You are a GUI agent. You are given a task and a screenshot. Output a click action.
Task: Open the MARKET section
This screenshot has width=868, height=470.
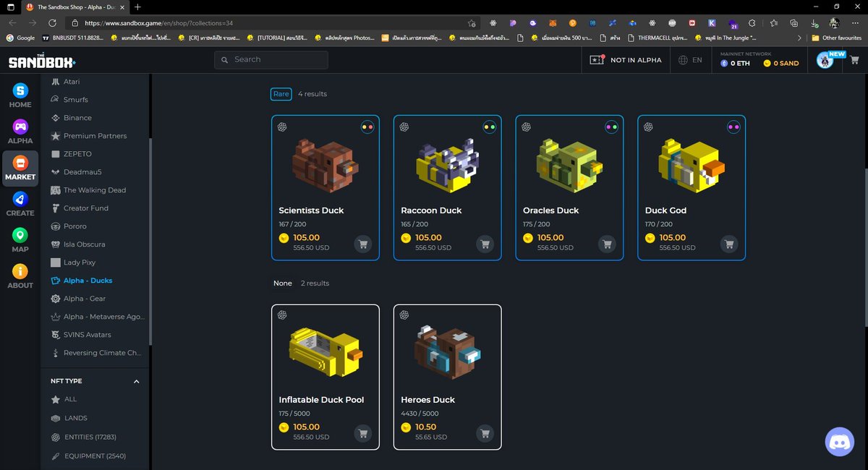click(20, 168)
